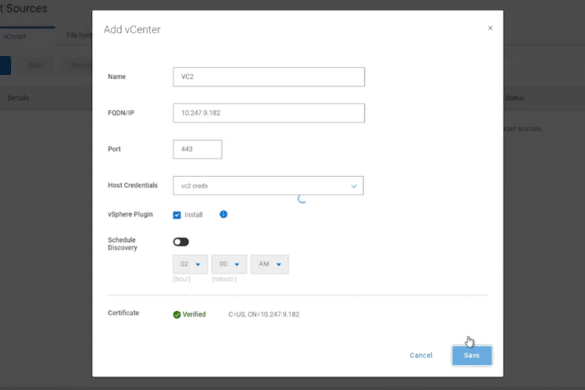The image size is (585, 390).
Task: Toggle the Schedule Discovery switch
Action: [181, 242]
